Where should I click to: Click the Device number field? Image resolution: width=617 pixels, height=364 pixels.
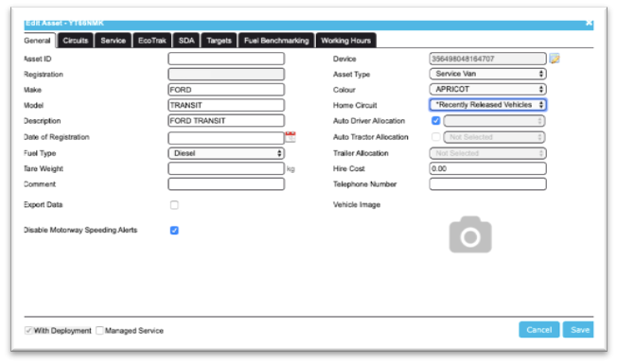(x=488, y=59)
